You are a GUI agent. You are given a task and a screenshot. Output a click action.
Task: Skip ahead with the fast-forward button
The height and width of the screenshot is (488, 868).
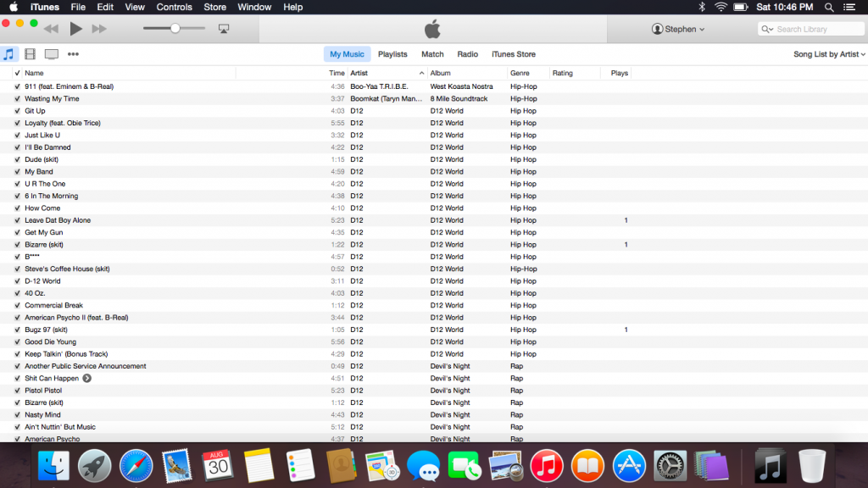coord(99,29)
